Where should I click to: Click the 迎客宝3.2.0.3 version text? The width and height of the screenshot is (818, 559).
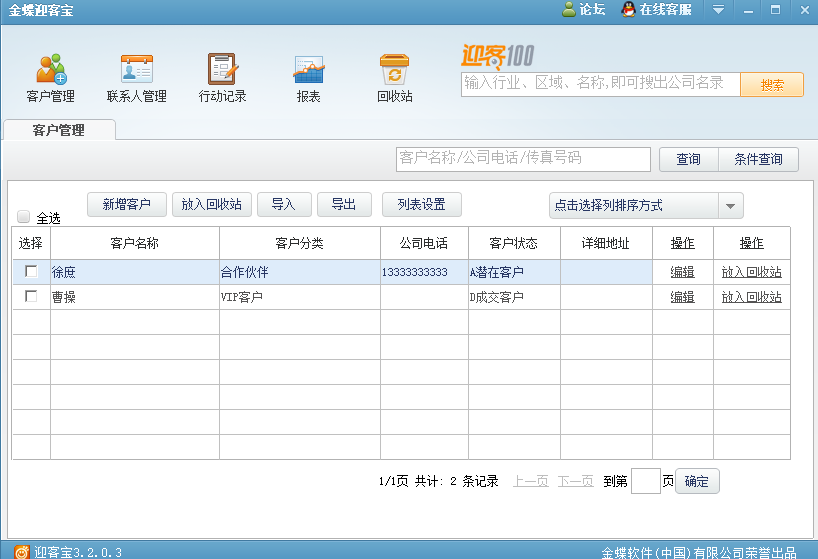point(78,552)
